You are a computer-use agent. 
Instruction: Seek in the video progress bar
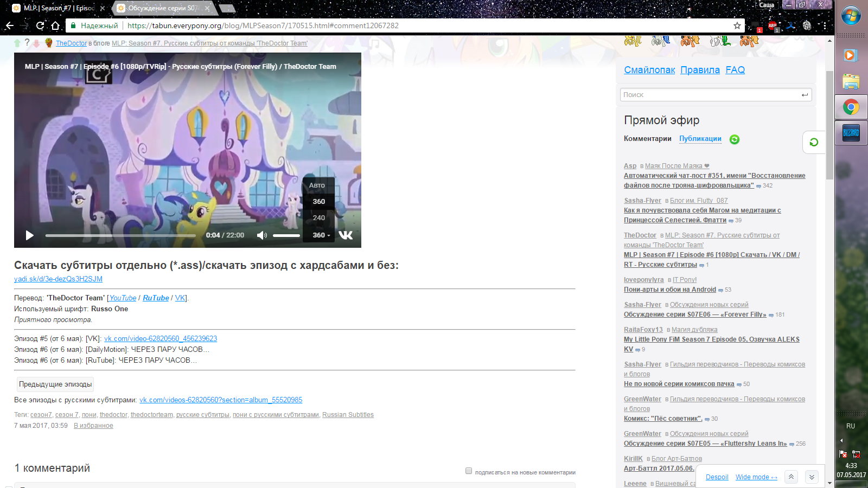[x=120, y=235]
